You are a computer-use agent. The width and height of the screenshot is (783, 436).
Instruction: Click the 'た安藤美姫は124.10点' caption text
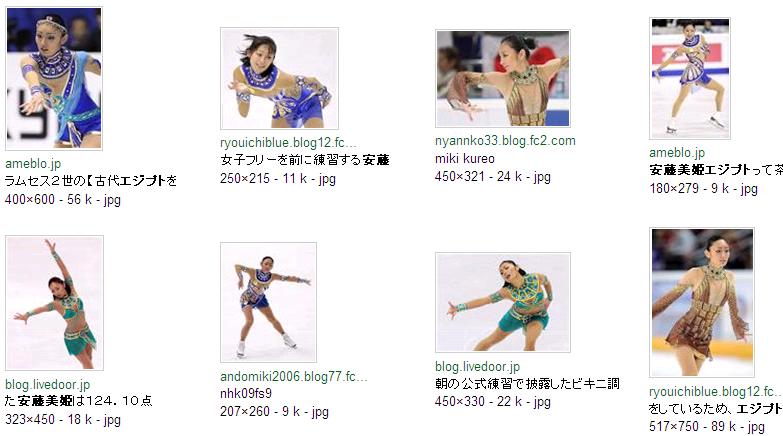[x=78, y=401]
